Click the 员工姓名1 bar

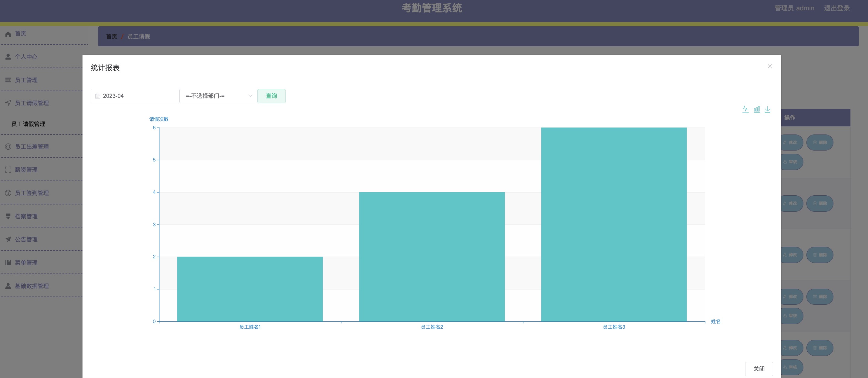pos(250,289)
